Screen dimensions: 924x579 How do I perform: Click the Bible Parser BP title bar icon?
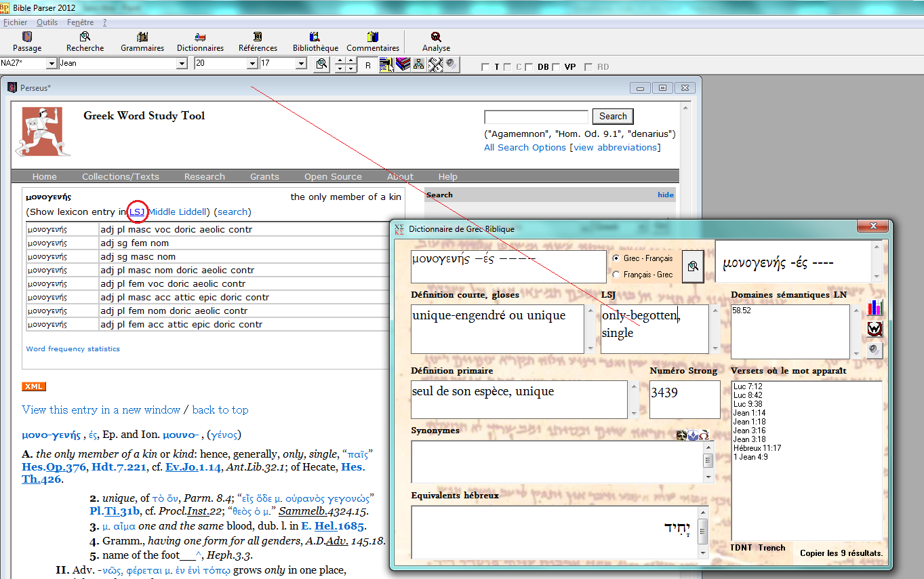pyautogui.click(x=6, y=7)
